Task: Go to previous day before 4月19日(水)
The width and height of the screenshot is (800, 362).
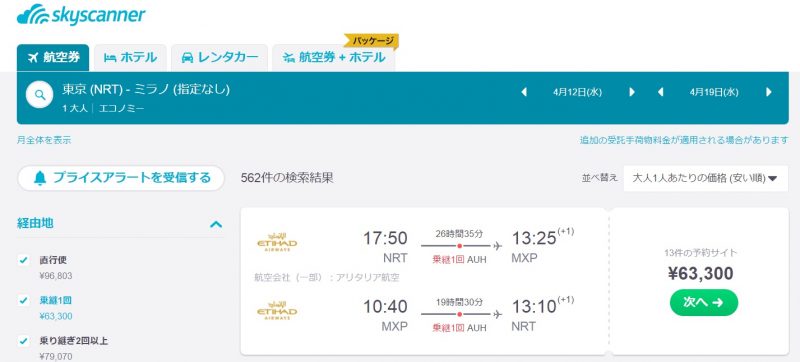Action: (x=661, y=92)
